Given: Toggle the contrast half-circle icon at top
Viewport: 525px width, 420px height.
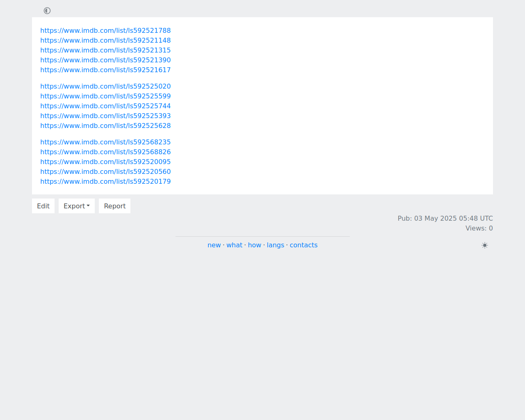Looking at the screenshot, I should pyautogui.click(x=47, y=11).
